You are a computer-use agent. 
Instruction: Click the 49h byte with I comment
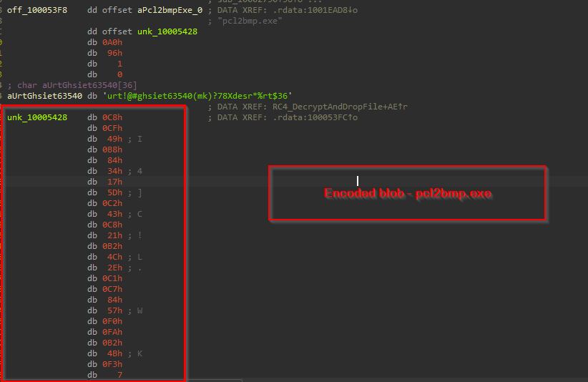pos(114,139)
